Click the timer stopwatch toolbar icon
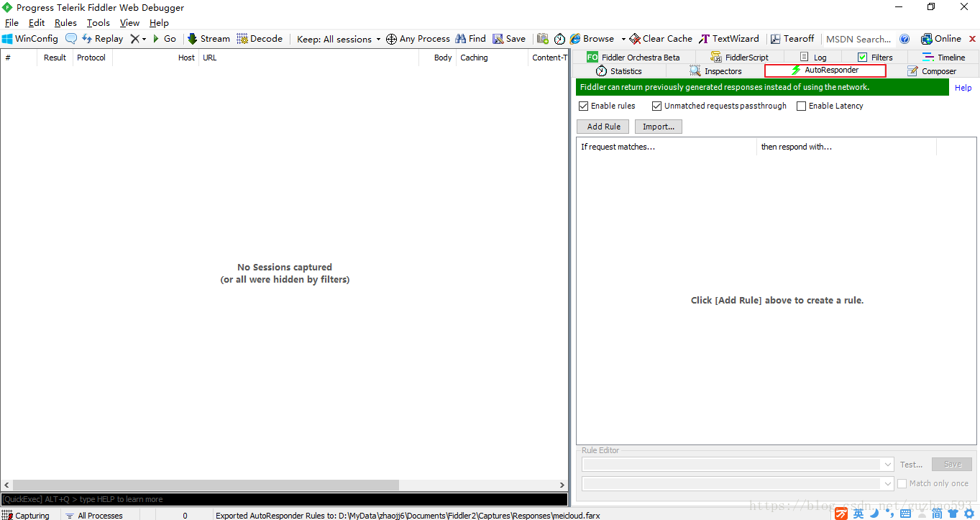Viewport: 980px width, 520px height. [559, 39]
